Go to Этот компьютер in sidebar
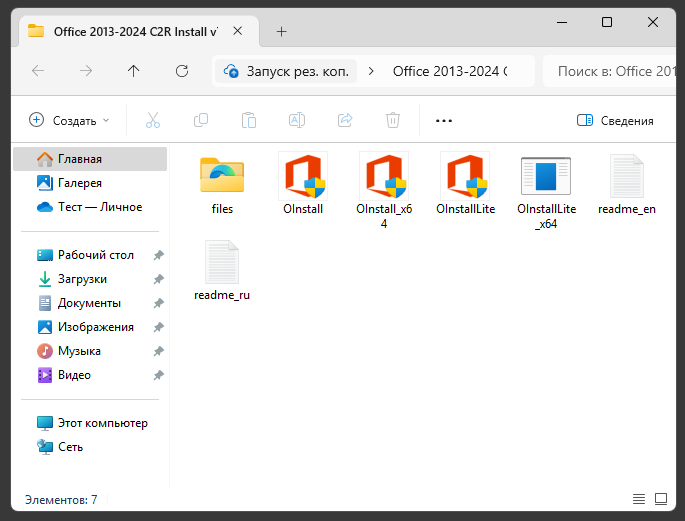The width and height of the screenshot is (685, 521). click(x=102, y=423)
